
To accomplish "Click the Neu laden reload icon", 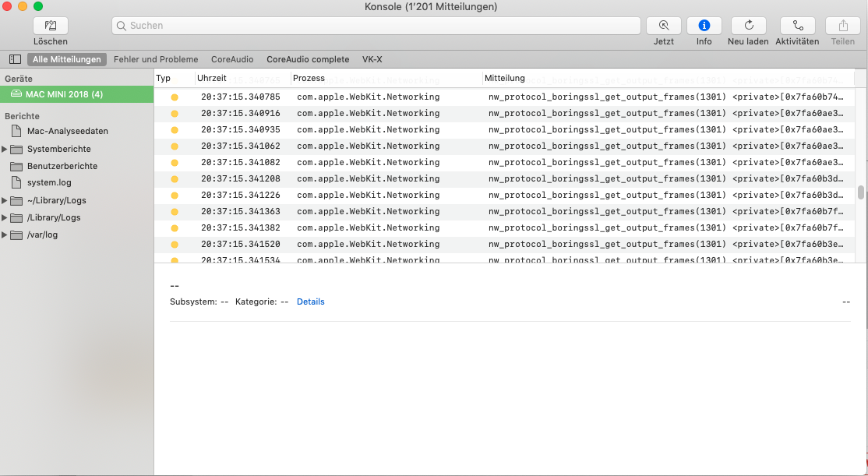I will (749, 26).
